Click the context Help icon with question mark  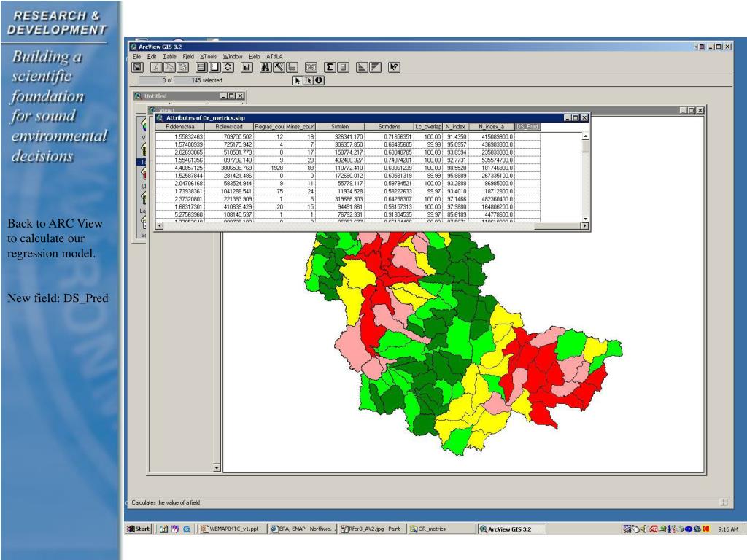click(395, 67)
